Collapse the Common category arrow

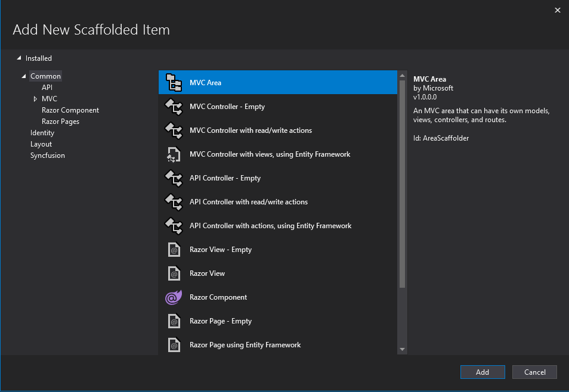[24, 76]
